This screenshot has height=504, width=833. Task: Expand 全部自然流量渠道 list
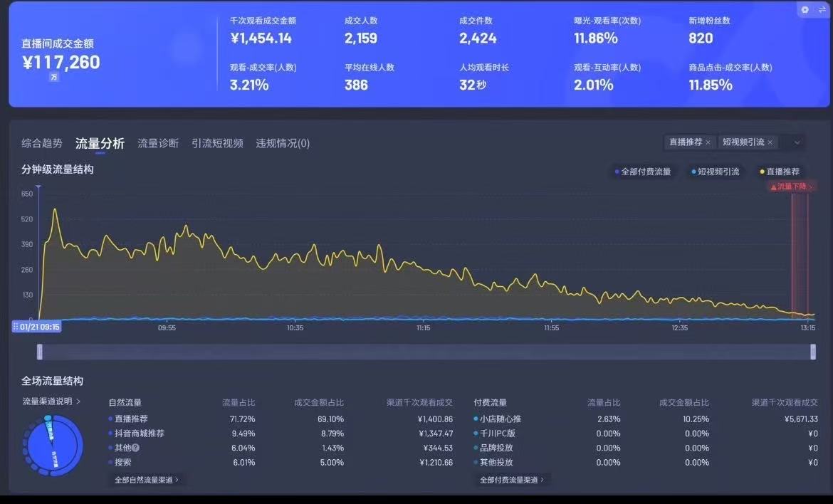(147, 480)
